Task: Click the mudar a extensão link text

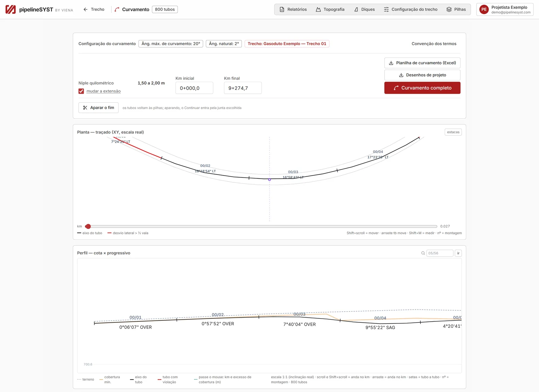Action: pyautogui.click(x=103, y=91)
